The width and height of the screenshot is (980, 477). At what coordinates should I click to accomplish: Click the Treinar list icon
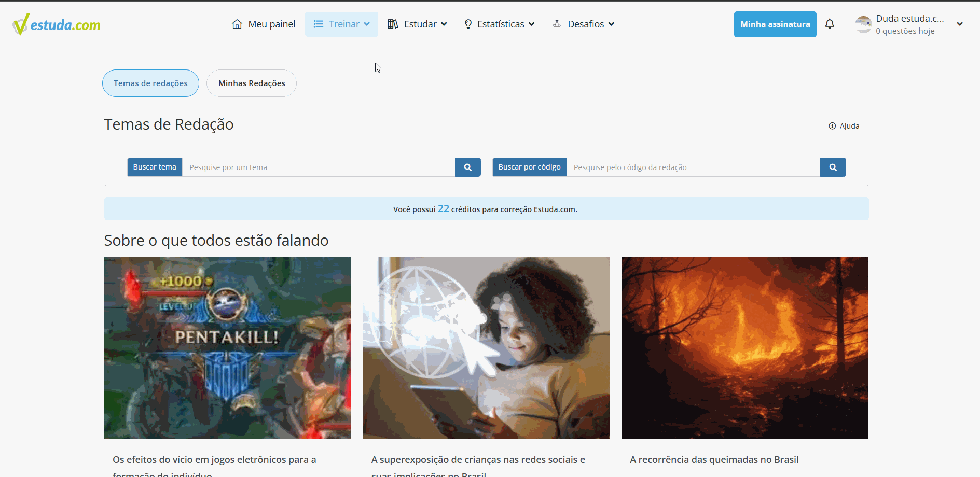[x=319, y=24]
